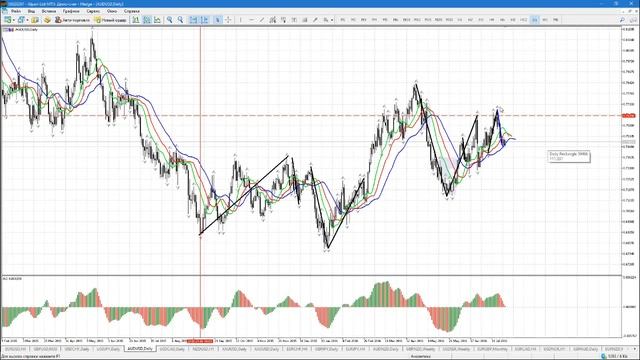Switch chart to bar chart mode
This screenshot has width=640, height=360.
pos(136,20)
